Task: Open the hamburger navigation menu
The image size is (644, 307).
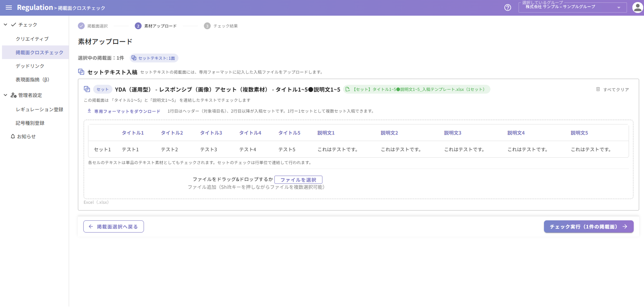Action: (9, 8)
